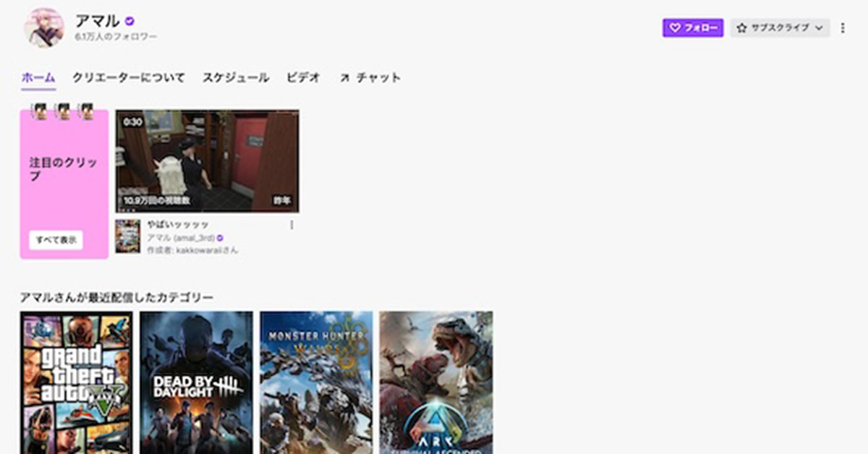The width and height of the screenshot is (868, 454).
Task: Open the やばいッッッッ clip title link
Action: coord(178,225)
